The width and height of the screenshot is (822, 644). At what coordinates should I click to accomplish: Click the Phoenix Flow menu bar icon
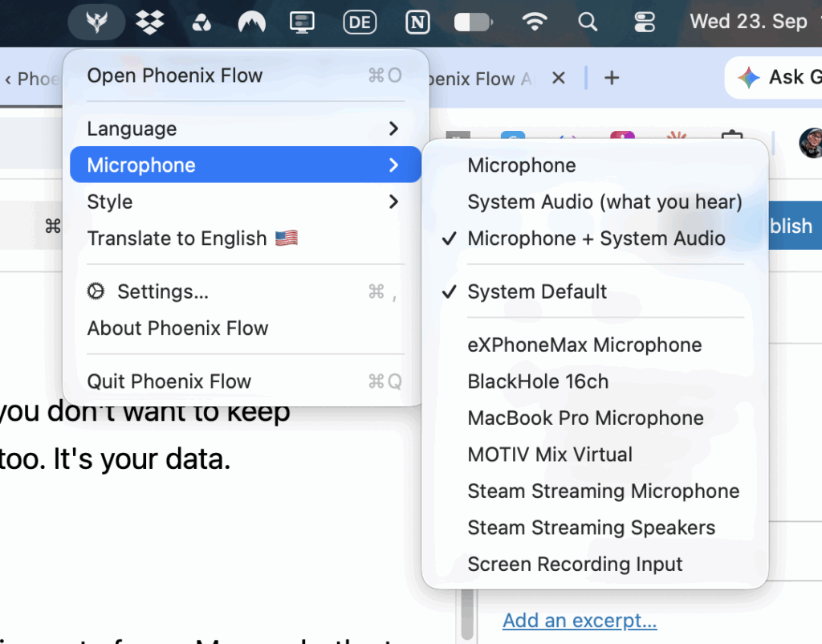click(97, 22)
